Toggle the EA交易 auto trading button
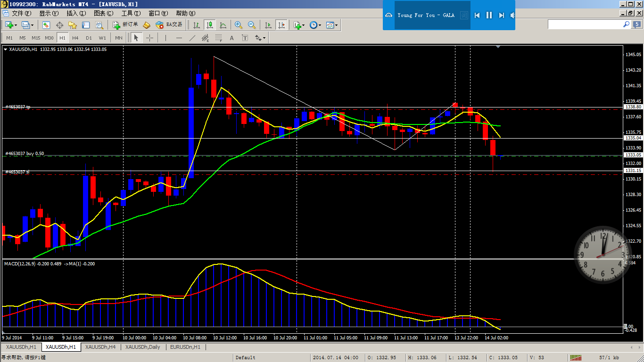Screen dimensions: 644x362 (169, 25)
